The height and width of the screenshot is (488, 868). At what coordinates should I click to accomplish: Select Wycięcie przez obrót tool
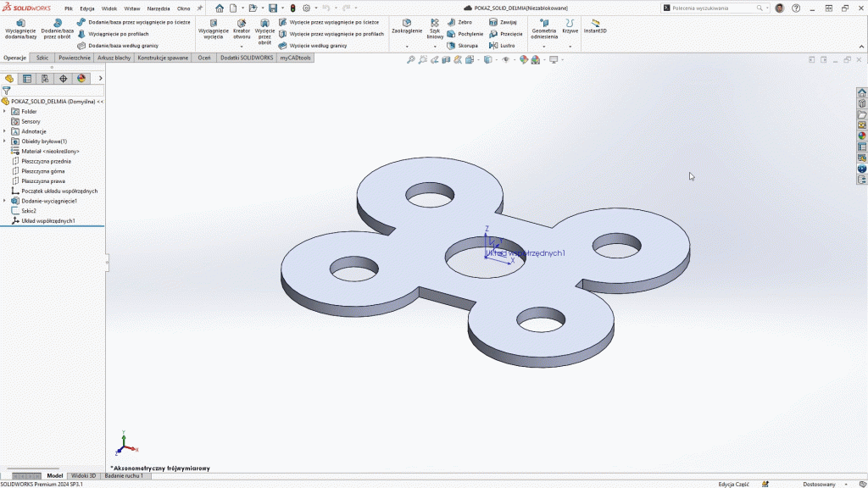(264, 31)
